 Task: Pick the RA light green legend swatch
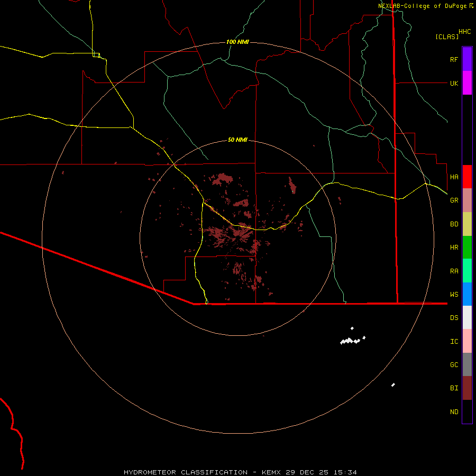point(467,271)
